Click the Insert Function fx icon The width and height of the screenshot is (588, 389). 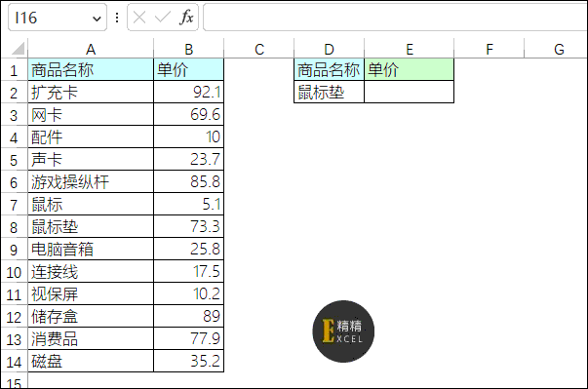[x=186, y=18]
